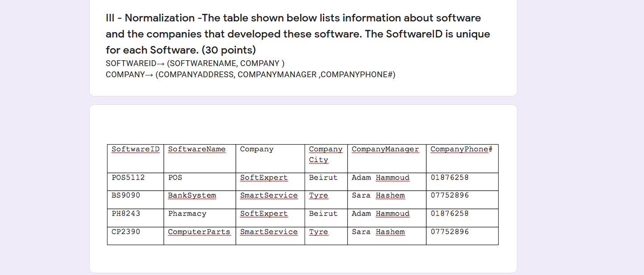Viewport: 644px width, 275px height.
Task: Click the Adam Hammoud cell in the Pharmacy row
Action: 380,213
